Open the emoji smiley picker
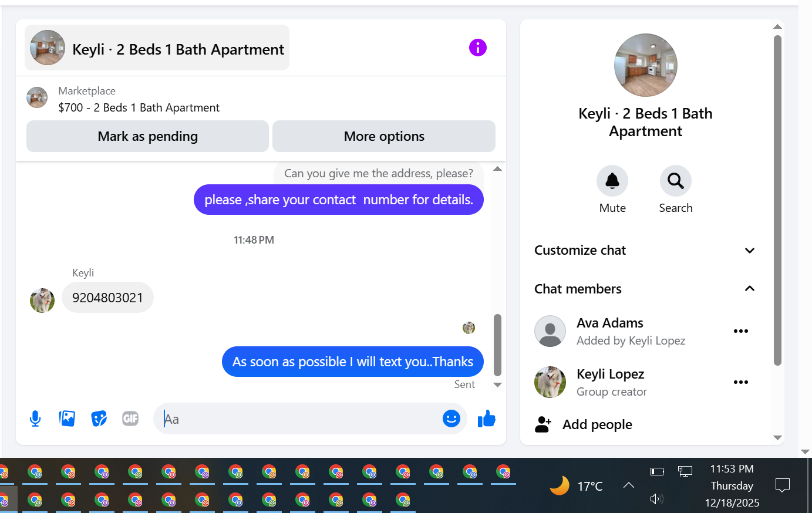The width and height of the screenshot is (812, 513). [451, 419]
